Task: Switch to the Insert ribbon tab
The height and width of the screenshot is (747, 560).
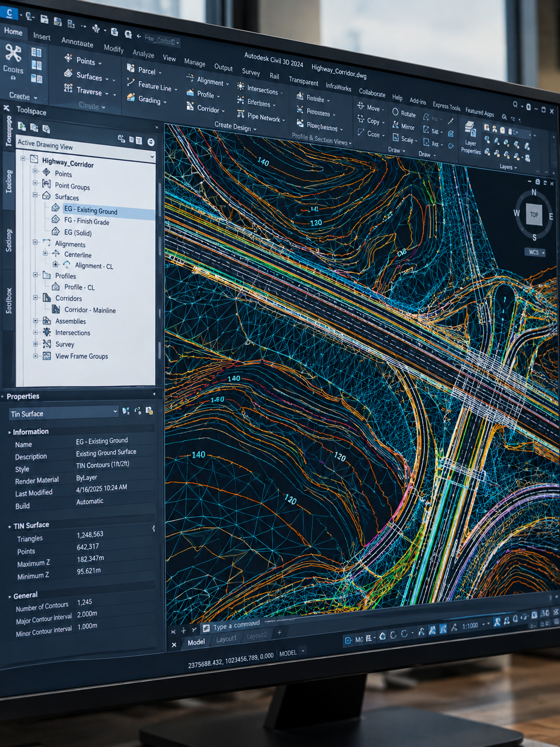Action: pyautogui.click(x=42, y=36)
